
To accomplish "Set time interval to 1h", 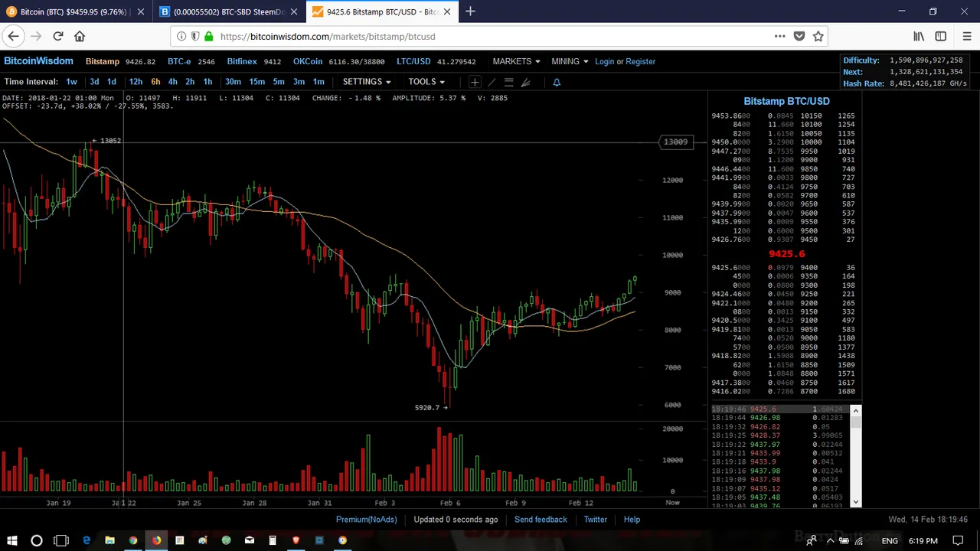I will [x=207, y=82].
